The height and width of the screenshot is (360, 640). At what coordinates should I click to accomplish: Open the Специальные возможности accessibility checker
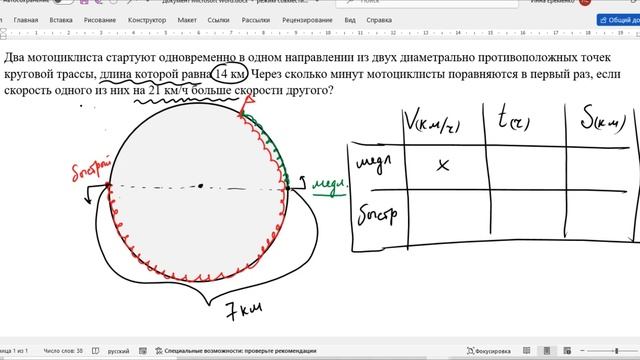(x=236, y=351)
